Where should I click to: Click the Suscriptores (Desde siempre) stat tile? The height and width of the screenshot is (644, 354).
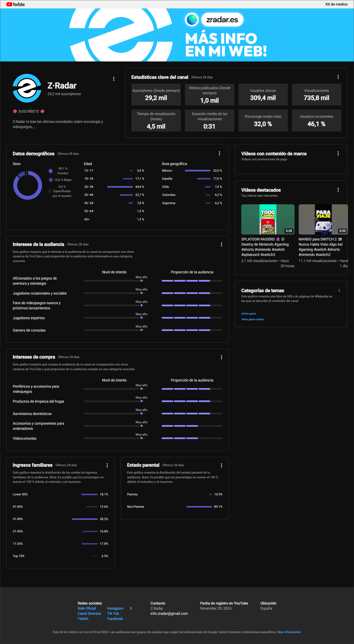[156, 95]
